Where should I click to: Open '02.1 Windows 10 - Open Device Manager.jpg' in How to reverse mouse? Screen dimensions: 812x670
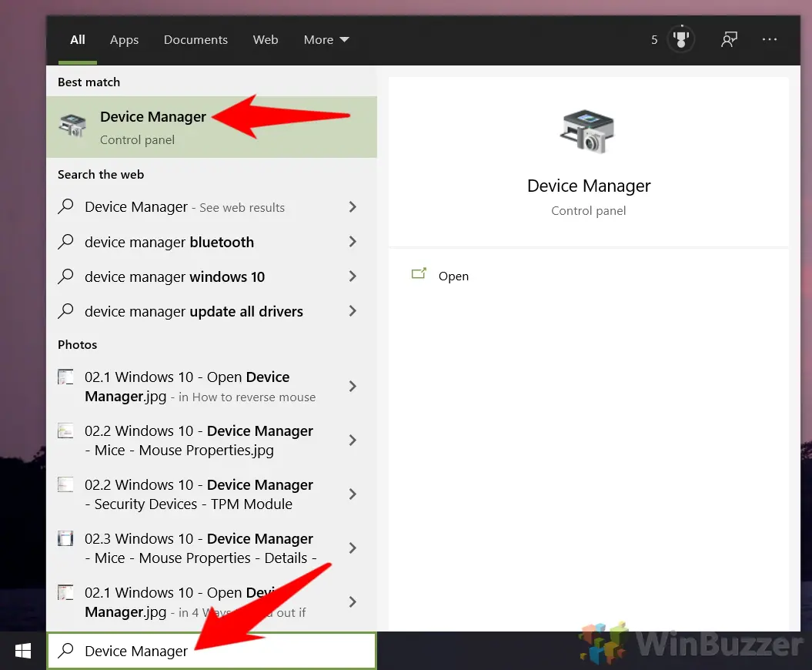coord(212,386)
